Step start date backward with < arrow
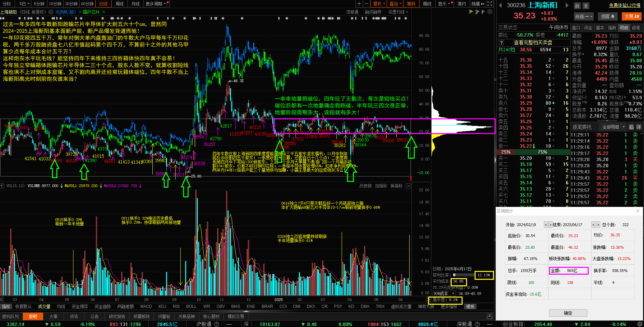 pyautogui.click(x=546, y=225)
